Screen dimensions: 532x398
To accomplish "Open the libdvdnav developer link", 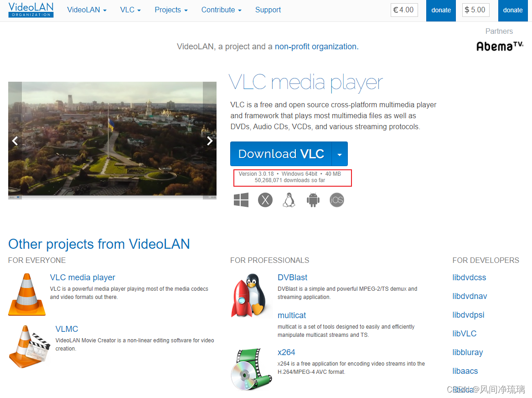I will (470, 296).
